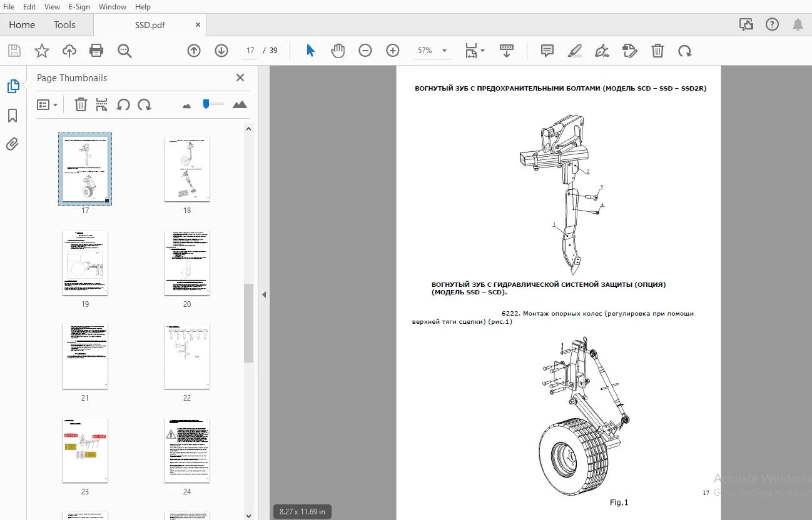Open Page Thumbnails sidebar icon
812x520 pixels.
[13, 87]
